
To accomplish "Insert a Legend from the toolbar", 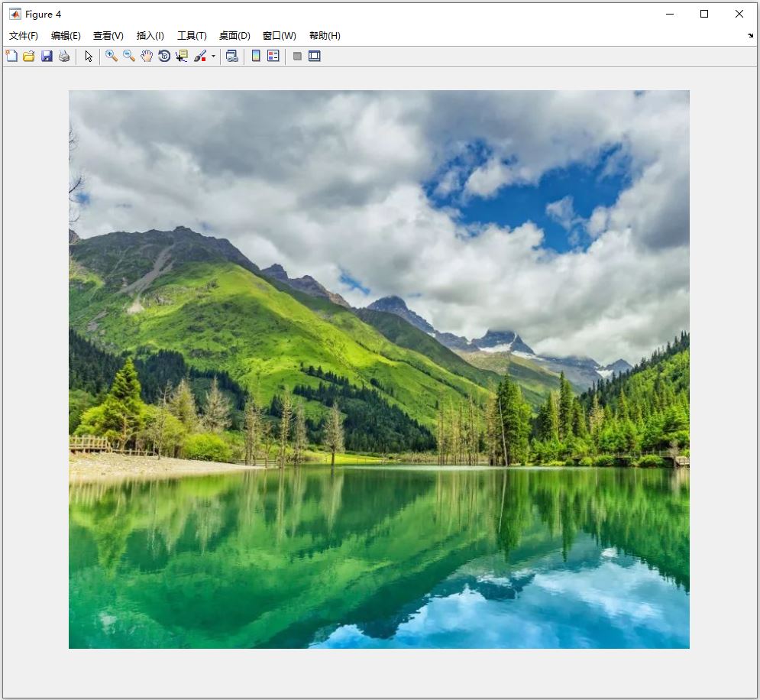I will pos(273,57).
